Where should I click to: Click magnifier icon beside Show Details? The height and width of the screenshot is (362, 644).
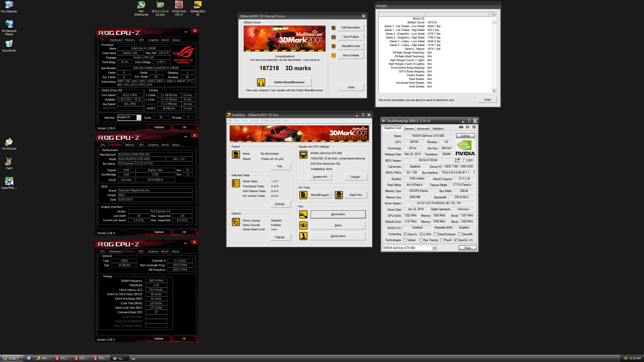click(333, 56)
